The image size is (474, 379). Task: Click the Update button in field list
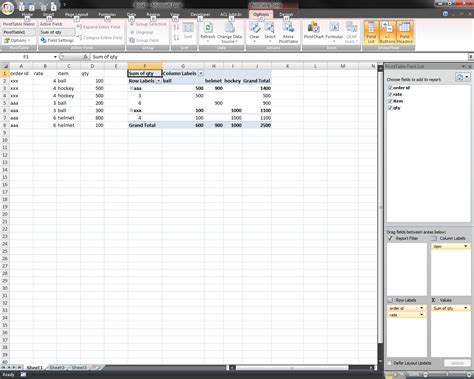pos(457,363)
